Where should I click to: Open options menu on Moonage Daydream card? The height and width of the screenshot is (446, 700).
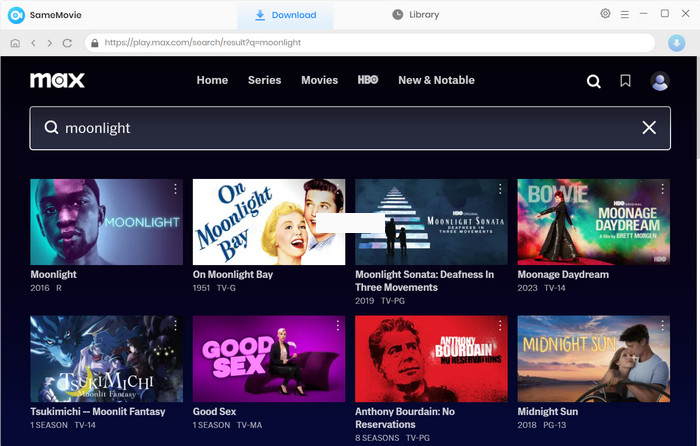coord(662,189)
